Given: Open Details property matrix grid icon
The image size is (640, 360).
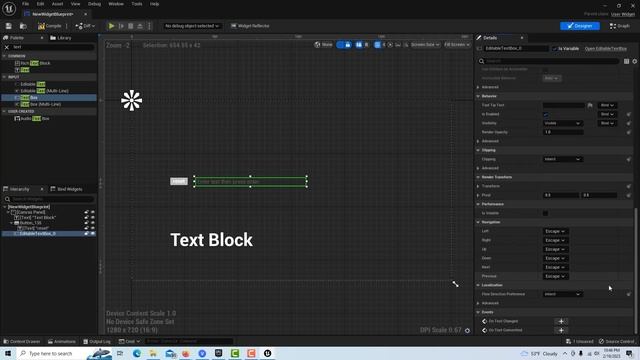Looking at the screenshot, I should click(x=627, y=61).
